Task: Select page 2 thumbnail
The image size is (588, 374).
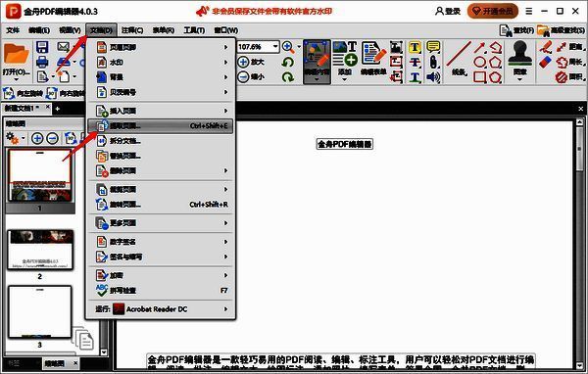Action: tap(40, 250)
